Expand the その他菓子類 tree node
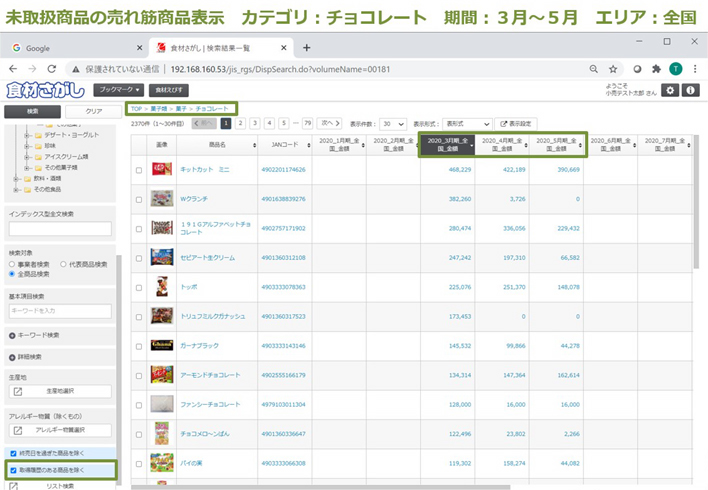This screenshot has height=490, width=708. pyautogui.click(x=27, y=168)
